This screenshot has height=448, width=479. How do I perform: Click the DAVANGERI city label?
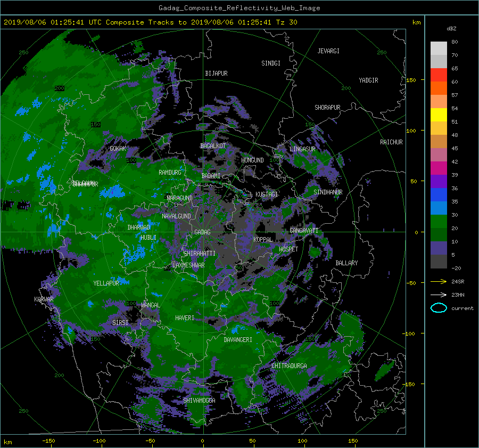point(238,340)
